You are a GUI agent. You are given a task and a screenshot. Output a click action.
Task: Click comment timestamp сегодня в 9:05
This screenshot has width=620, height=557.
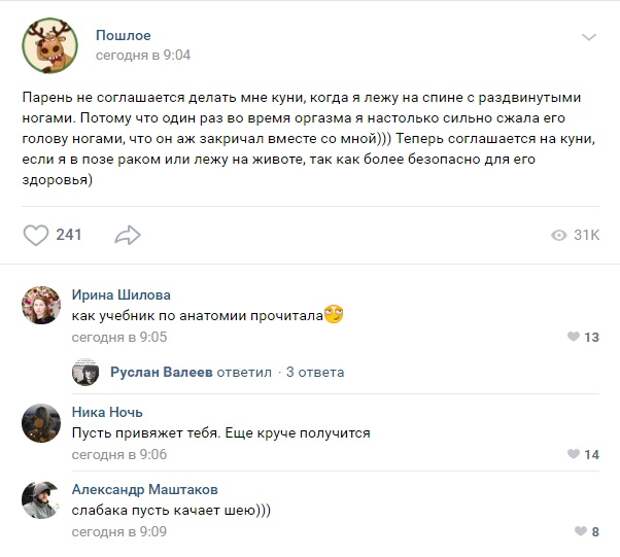pos(119,337)
